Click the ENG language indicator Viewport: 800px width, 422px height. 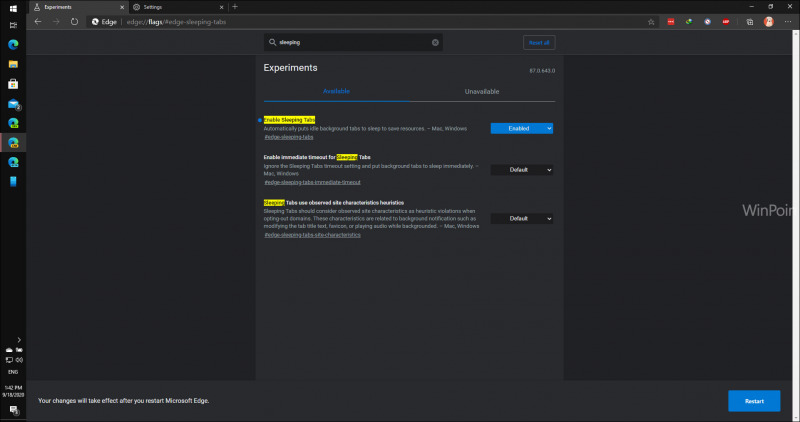click(x=13, y=372)
